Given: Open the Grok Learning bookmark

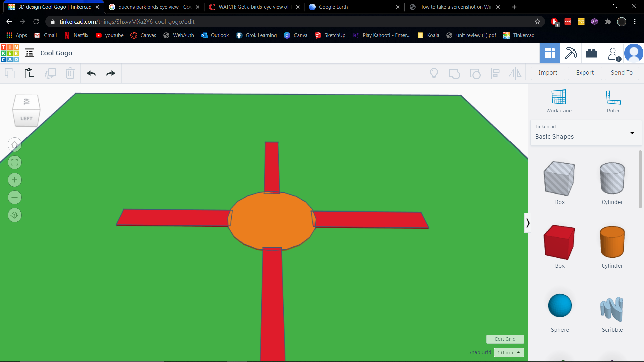Looking at the screenshot, I should point(257,35).
